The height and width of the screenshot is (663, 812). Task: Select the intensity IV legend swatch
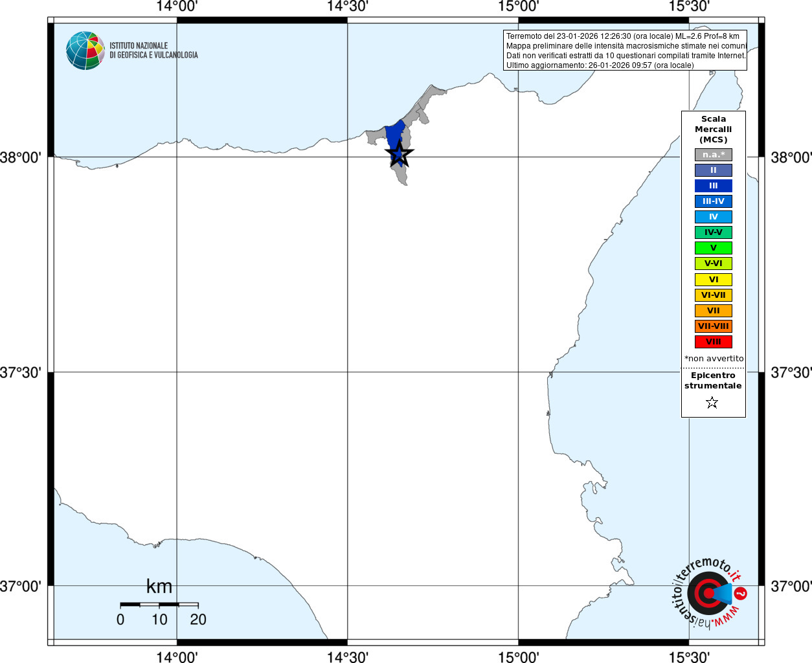tap(714, 217)
